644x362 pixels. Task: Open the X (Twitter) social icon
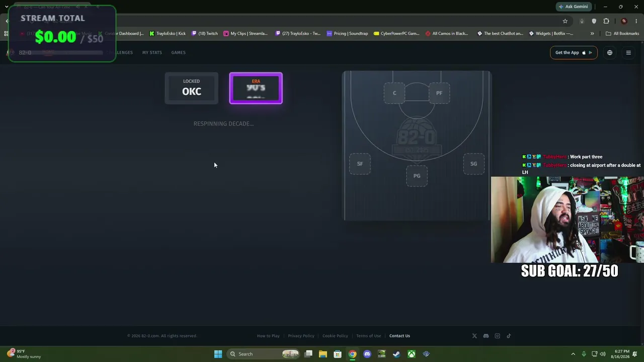474,336
